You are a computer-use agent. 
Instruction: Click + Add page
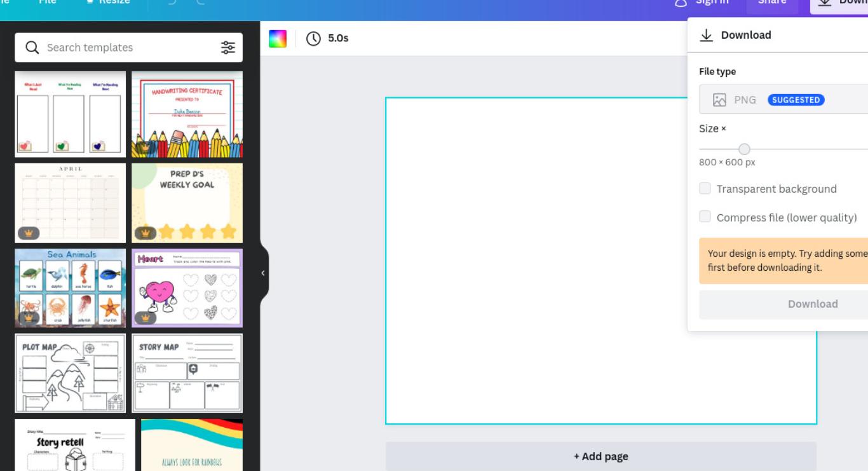(601, 456)
